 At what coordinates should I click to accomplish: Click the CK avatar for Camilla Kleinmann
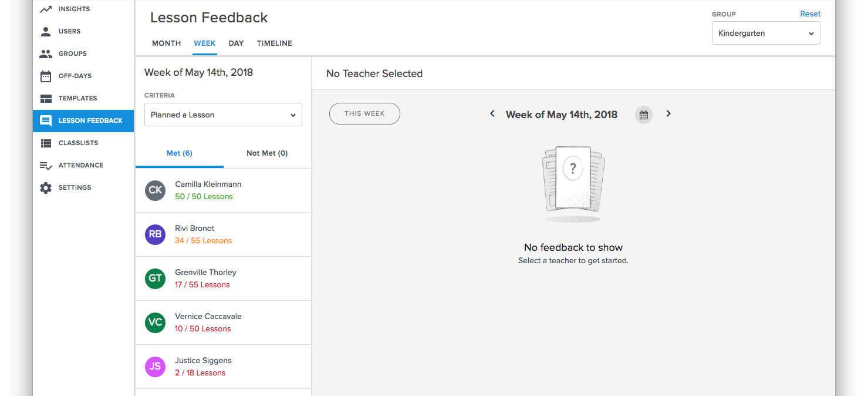click(155, 190)
